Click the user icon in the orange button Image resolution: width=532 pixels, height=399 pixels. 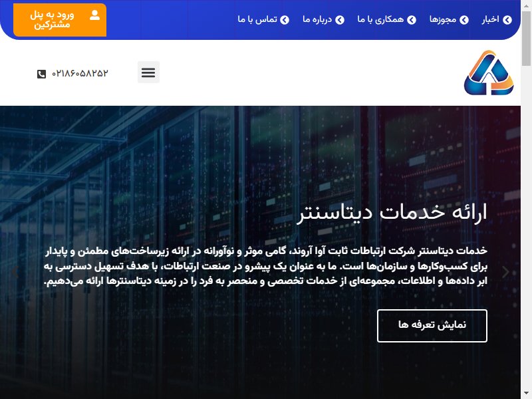tap(94, 15)
